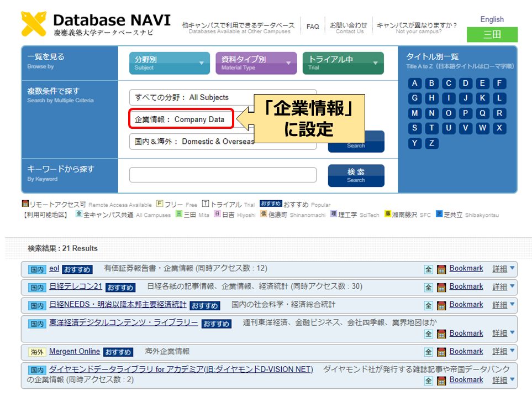This screenshot has width=532, height=396.
Task: Open letter W title list
Action: tap(482, 128)
